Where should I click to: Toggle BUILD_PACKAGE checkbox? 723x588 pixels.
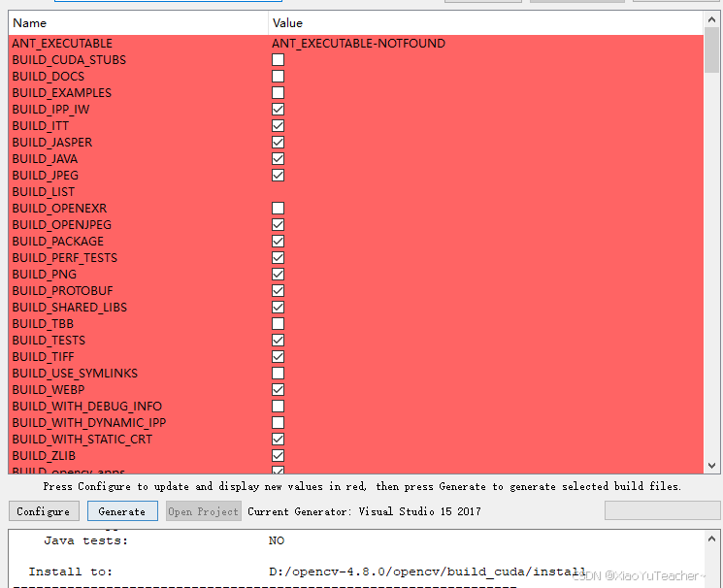(279, 242)
